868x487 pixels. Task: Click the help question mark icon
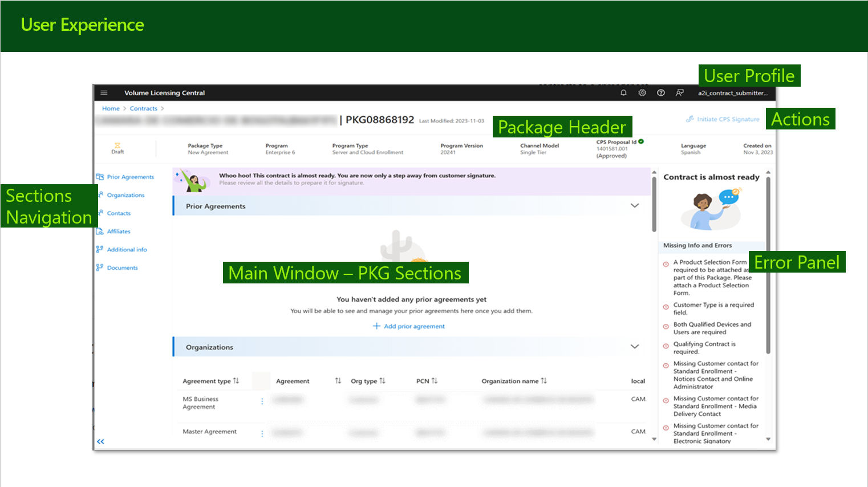pyautogui.click(x=661, y=92)
